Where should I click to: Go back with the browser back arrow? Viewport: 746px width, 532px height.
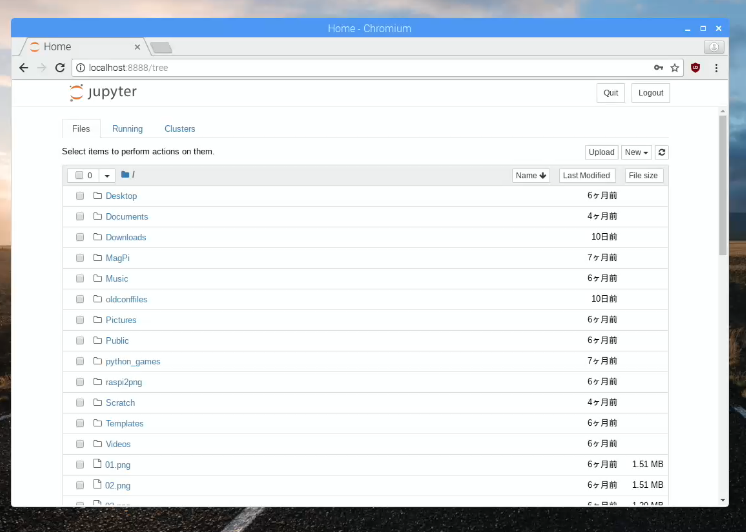pyautogui.click(x=23, y=68)
